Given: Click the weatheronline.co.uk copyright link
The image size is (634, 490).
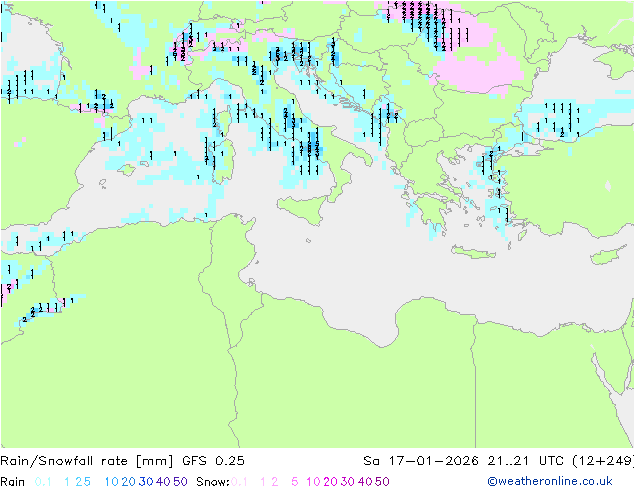Looking at the screenshot, I should [x=550, y=481].
